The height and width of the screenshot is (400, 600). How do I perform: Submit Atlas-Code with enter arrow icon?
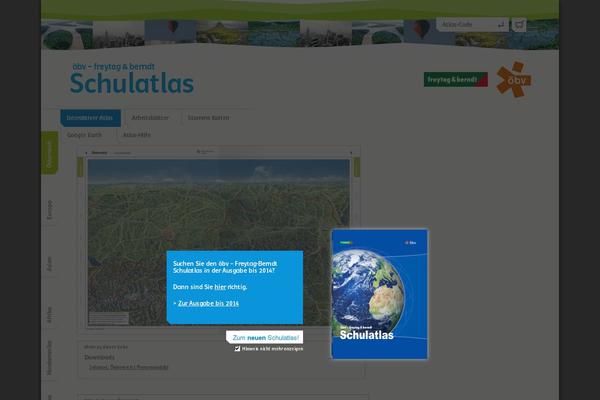pos(501,25)
